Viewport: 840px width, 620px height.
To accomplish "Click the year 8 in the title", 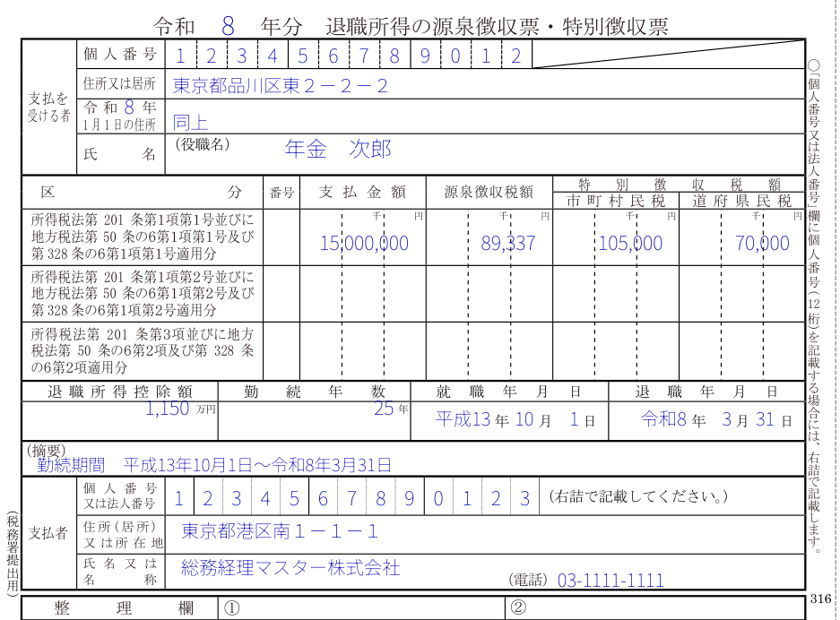I will [228, 26].
